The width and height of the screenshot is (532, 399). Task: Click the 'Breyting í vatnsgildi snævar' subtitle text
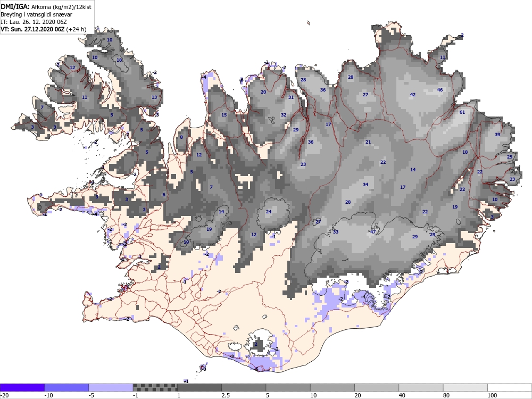36,14
